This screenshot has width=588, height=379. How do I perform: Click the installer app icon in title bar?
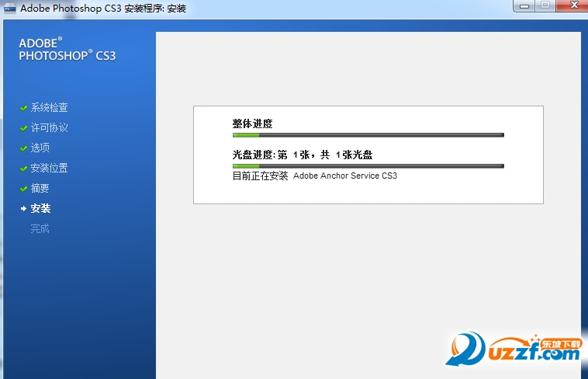[x=10, y=8]
